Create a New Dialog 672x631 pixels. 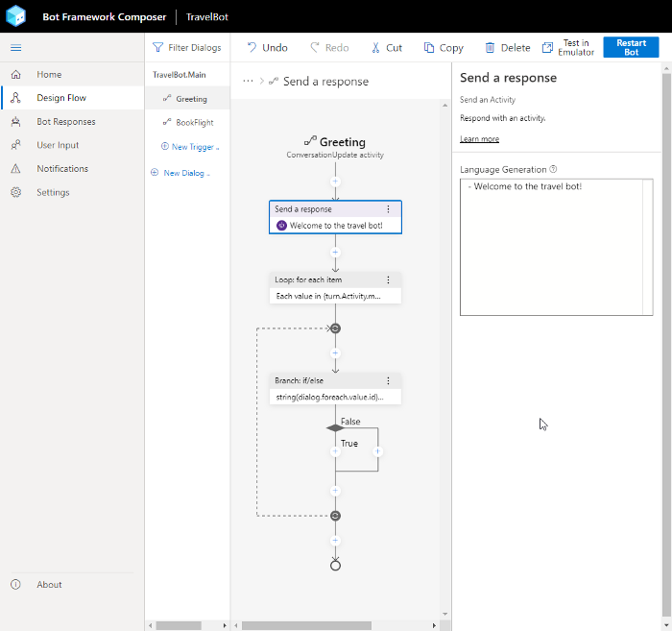[x=180, y=173]
